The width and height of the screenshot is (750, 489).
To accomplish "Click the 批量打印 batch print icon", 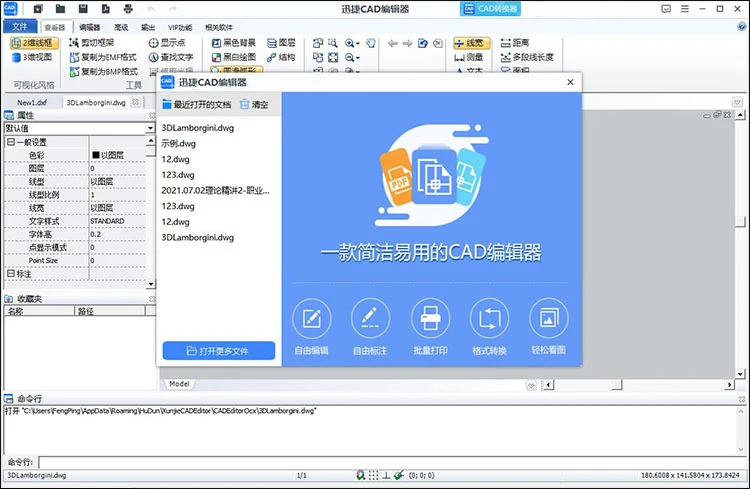I will click(x=430, y=318).
